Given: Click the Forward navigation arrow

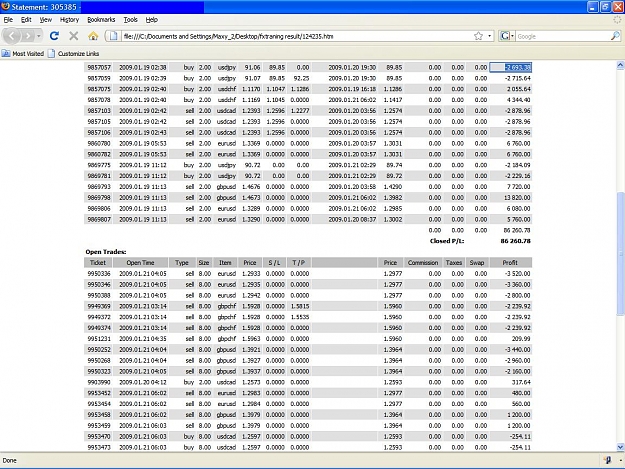Looking at the screenshot, I should [28, 36].
